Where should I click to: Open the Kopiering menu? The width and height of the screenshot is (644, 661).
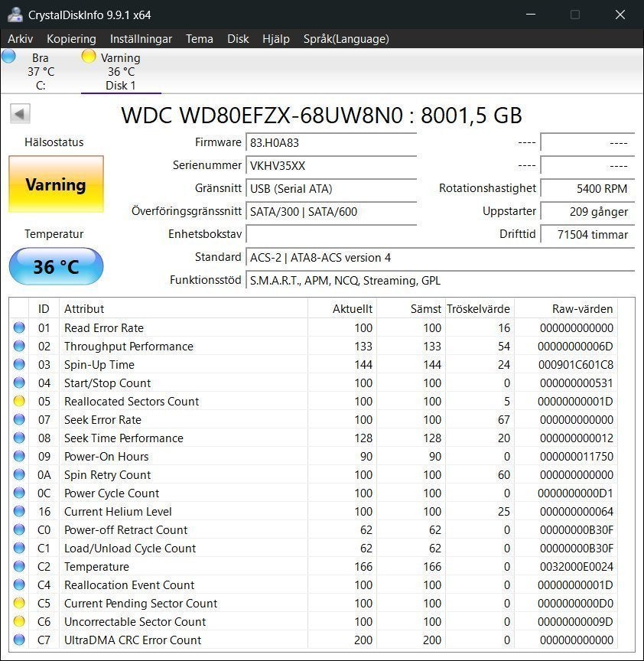pyautogui.click(x=71, y=39)
